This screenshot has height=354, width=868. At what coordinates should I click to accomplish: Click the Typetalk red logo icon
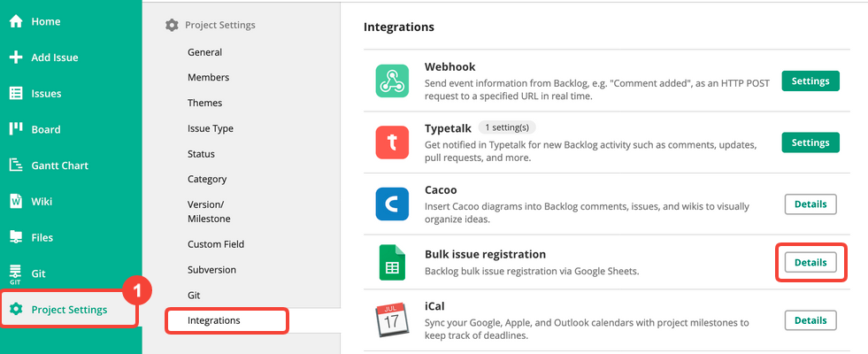[392, 142]
